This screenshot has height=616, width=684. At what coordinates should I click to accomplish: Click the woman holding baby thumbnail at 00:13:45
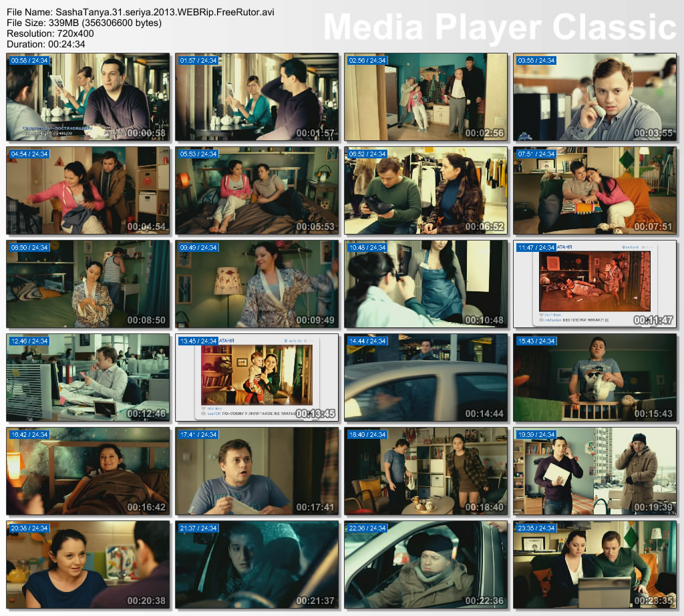tap(257, 377)
